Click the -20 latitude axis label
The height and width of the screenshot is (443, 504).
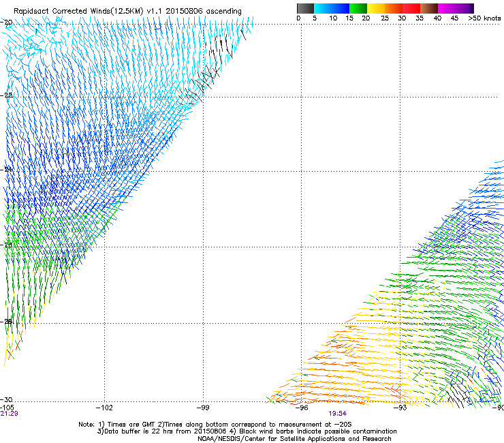click(6, 22)
